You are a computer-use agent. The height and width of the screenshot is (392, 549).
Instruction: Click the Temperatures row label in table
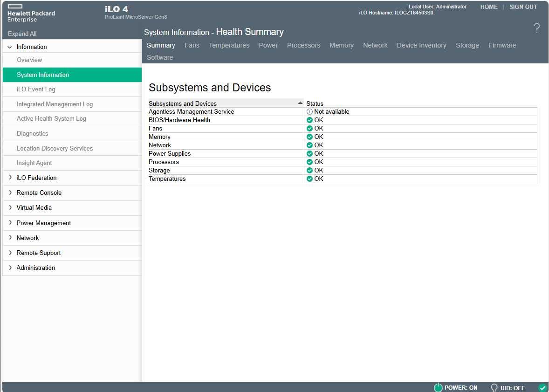tap(167, 179)
